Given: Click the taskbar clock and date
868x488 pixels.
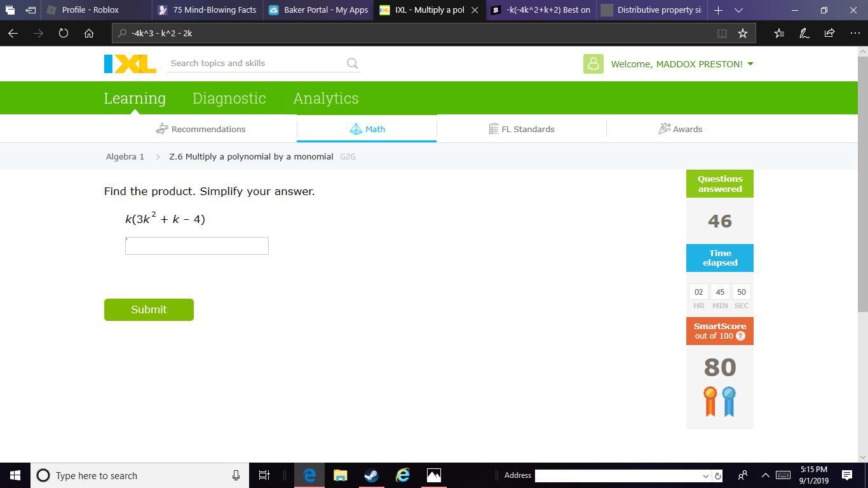Looking at the screenshot, I should [813, 475].
